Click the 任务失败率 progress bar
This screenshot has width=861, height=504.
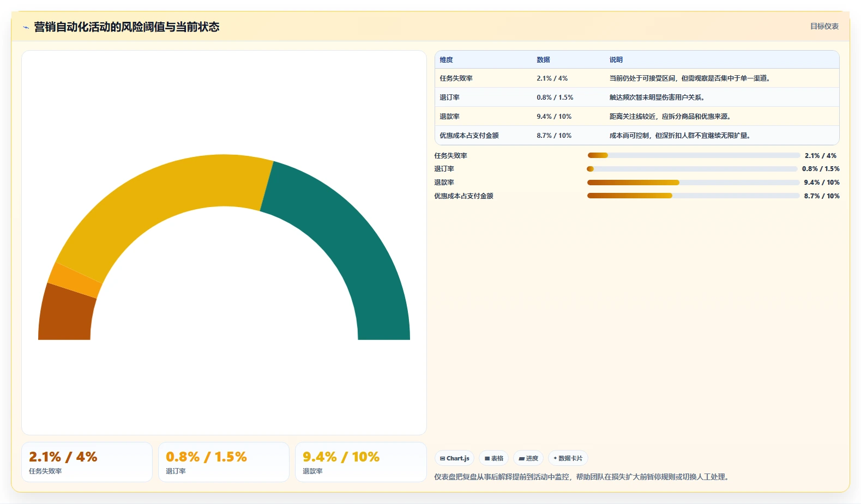(694, 156)
